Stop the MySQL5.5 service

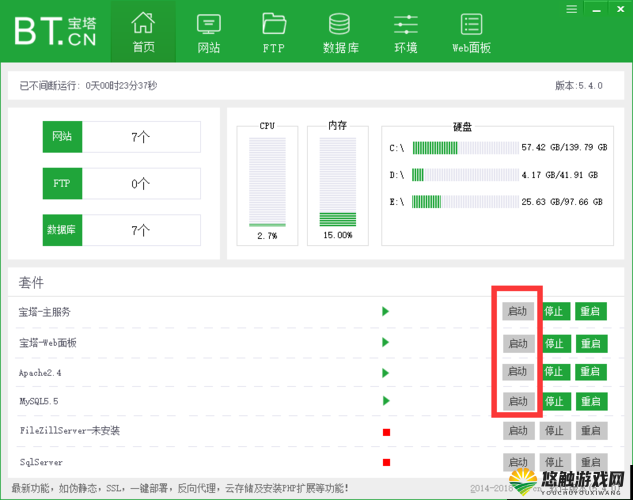(x=555, y=401)
